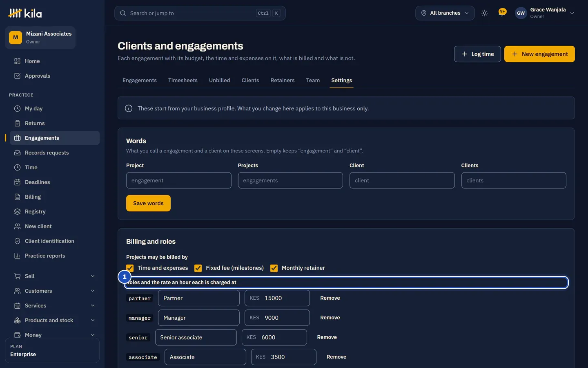Click the Registry layers icon
The image size is (588, 368).
(x=17, y=211)
